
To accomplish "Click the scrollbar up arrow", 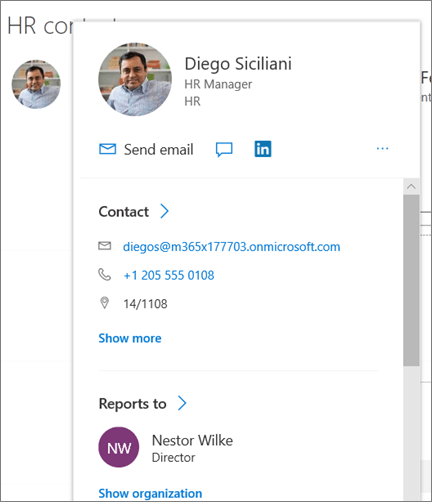I will (411, 187).
